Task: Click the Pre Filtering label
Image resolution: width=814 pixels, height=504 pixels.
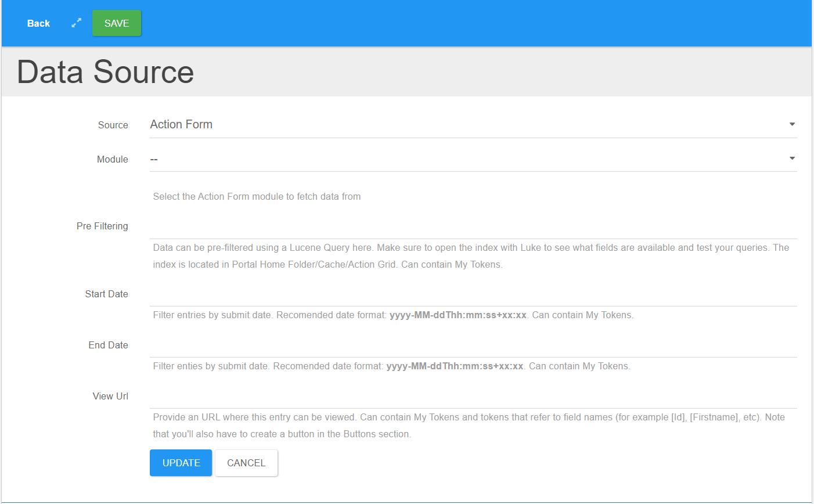Action: pos(102,226)
